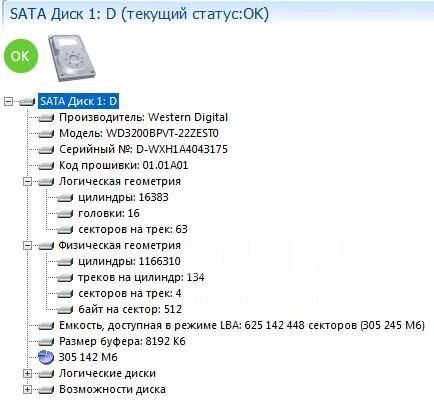
Task: Select Размер буфера: 8192 Кб row
Action: tap(122, 341)
